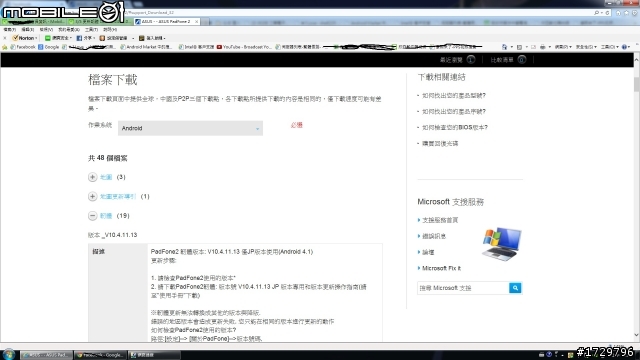Click the favorites bar star icon
The height and width of the screenshot is (360, 640).
(5, 47)
